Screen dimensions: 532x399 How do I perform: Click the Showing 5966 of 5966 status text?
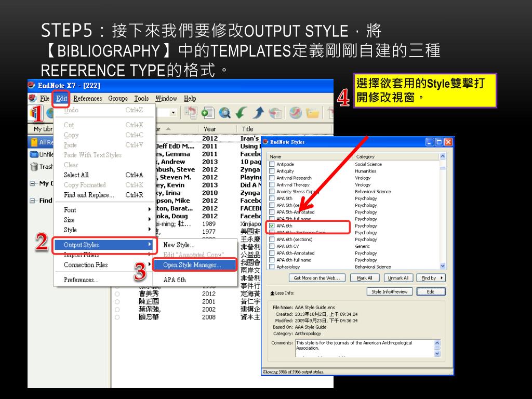click(x=293, y=372)
